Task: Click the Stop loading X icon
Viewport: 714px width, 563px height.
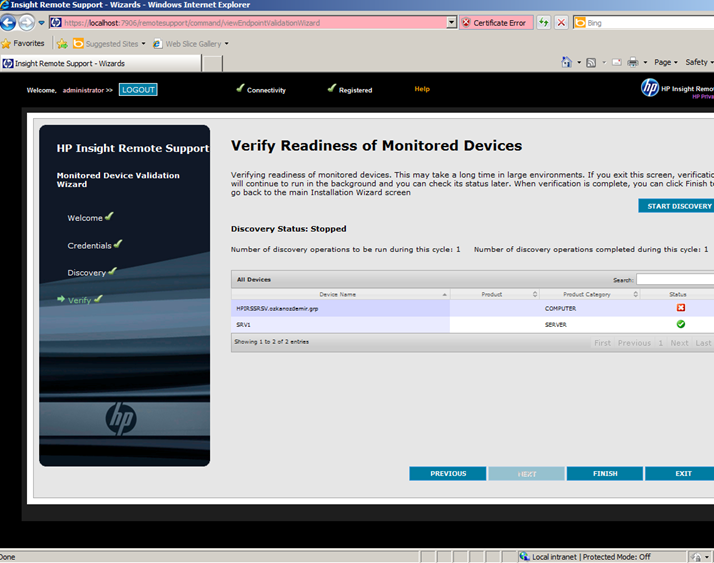Action: tap(562, 22)
